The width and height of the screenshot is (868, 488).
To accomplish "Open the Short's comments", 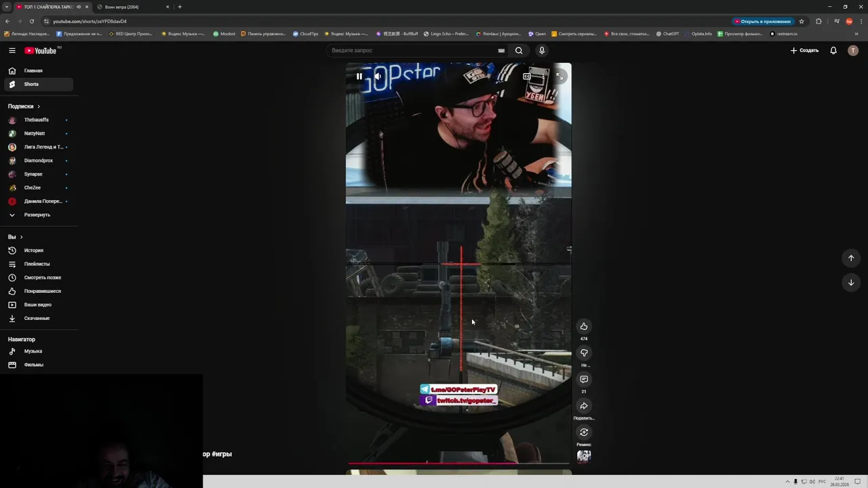I will tap(584, 380).
